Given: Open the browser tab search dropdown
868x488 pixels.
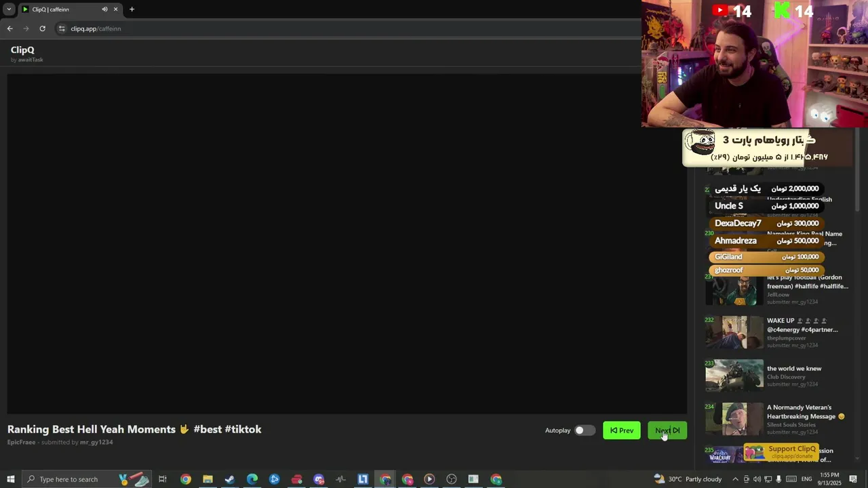Looking at the screenshot, I should pyautogui.click(x=9, y=9).
